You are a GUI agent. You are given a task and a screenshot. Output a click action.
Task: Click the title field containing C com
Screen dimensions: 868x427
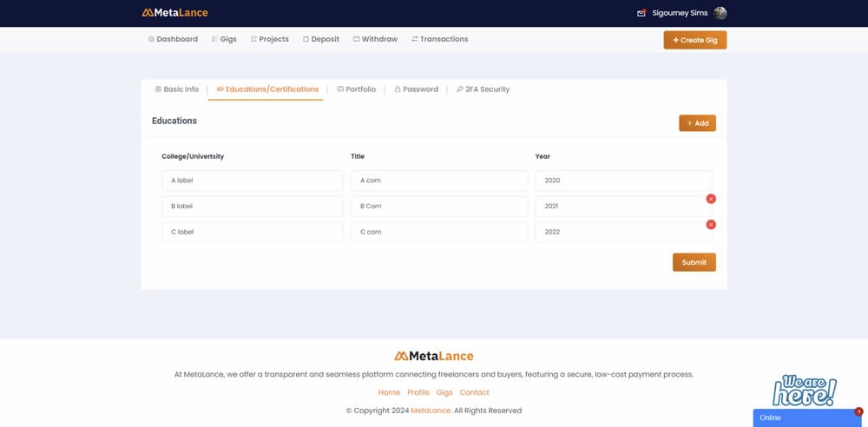click(439, 232)
